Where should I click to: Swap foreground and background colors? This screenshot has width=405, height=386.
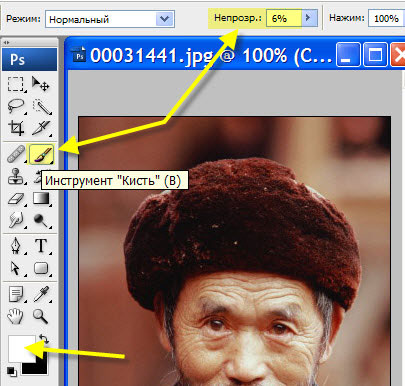(x=44, y=339)
